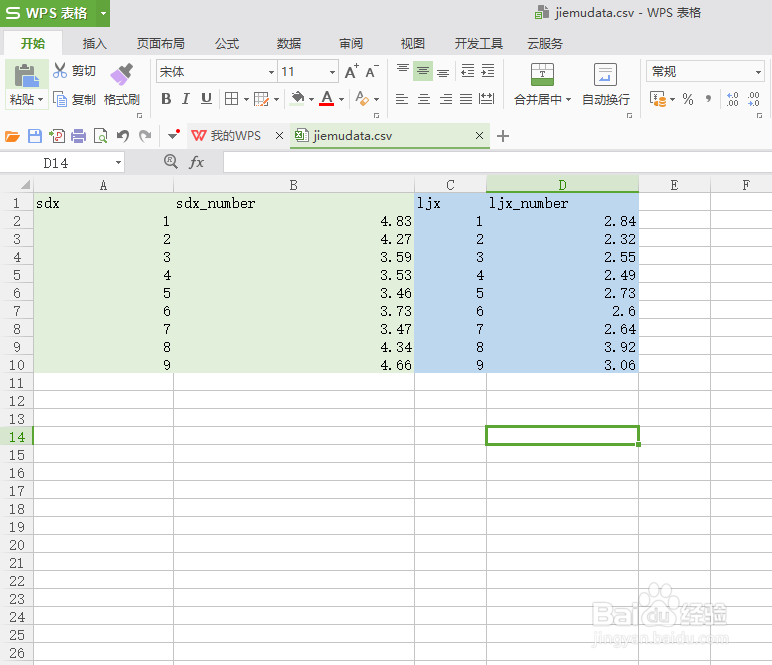Image resolution: width=772 pixels, height=665 pixels.
Task: Open the font size 11 dropdown
Action: coord(332,72)
